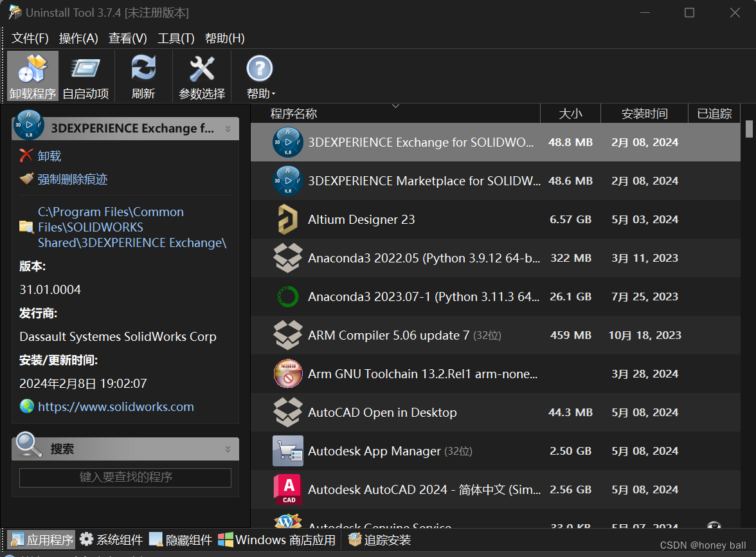
Task: Sort by 已追踪 column header
Action: tap(714, 113)
